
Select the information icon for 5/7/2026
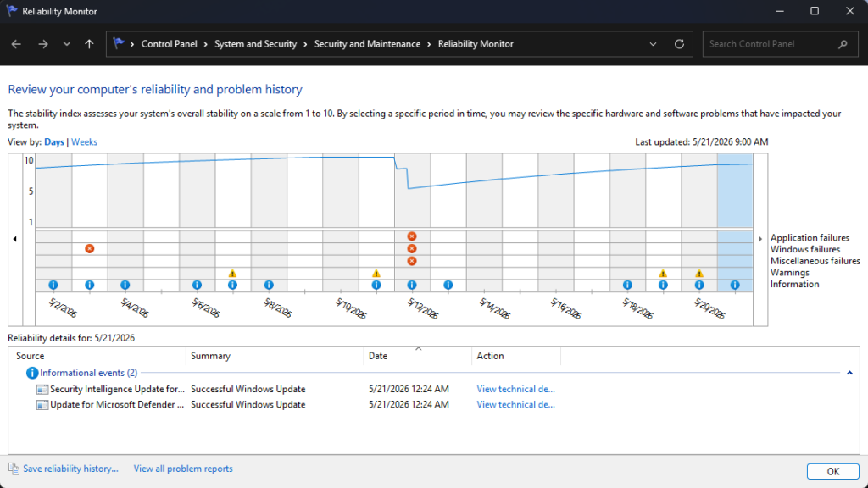coord(232,285)
